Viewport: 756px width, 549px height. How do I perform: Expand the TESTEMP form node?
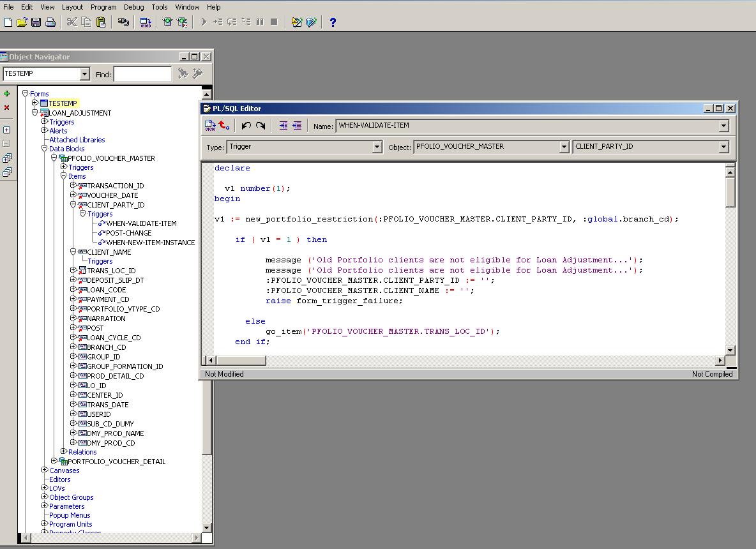(34, 103)
